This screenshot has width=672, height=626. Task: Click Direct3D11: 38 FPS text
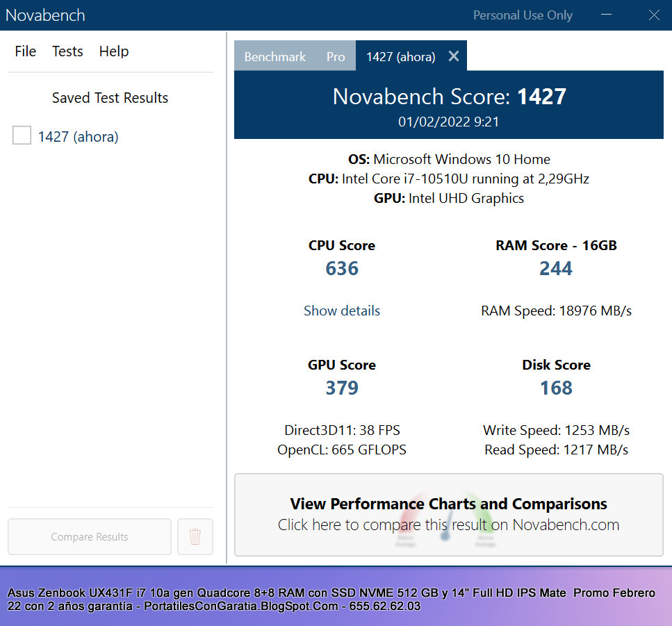342,430
